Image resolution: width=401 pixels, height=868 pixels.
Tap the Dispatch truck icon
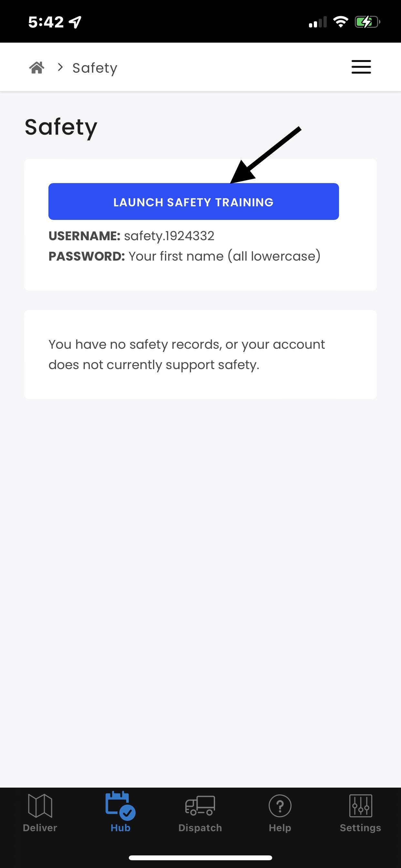tap(200, 805)
